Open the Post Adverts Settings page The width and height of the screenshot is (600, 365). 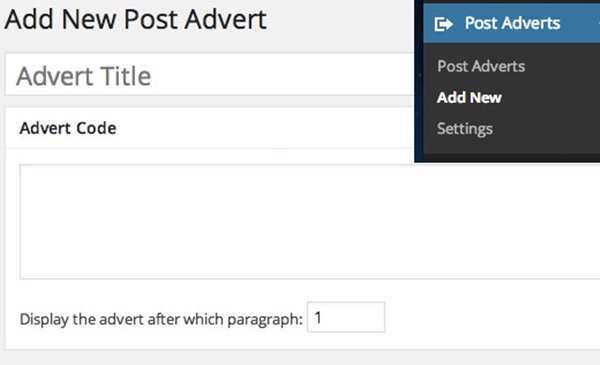(x=465, y=129)
